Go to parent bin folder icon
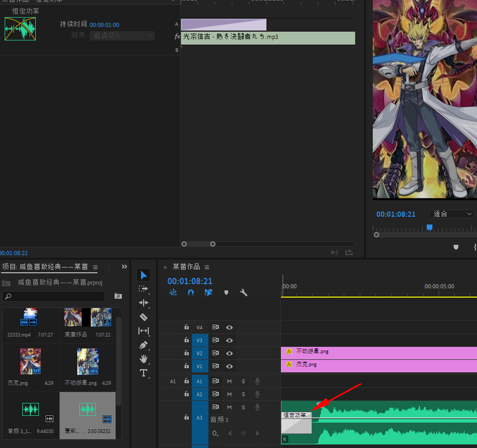Screen dimensions: 477x448 coord(6,283)
